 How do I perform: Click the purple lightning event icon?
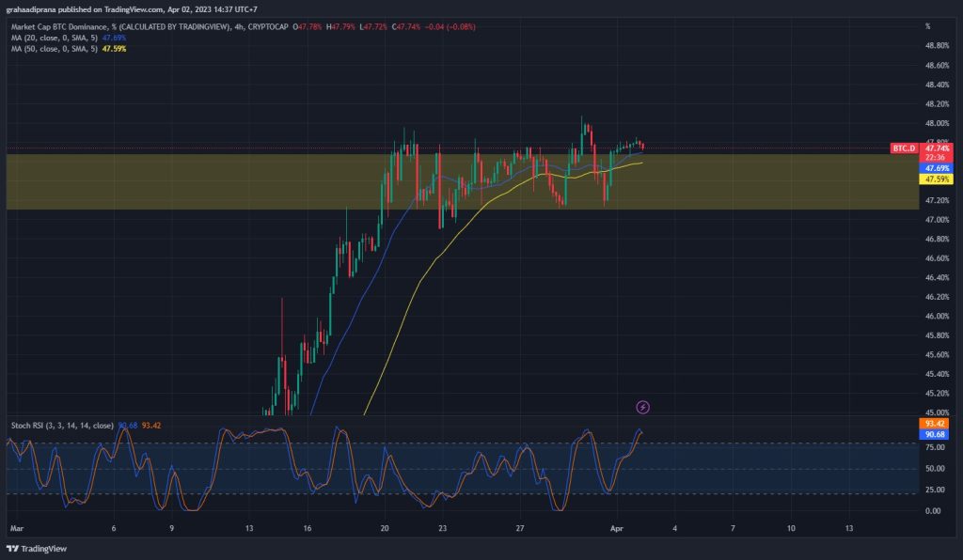pyautogui.click(x=642, y=407)
